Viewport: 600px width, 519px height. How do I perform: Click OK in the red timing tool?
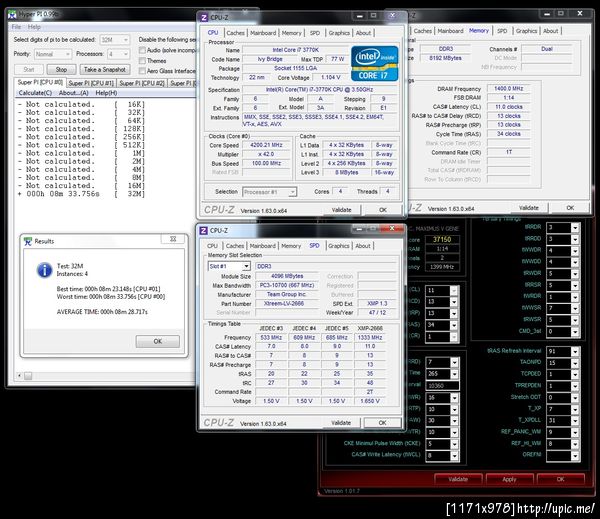561,479
